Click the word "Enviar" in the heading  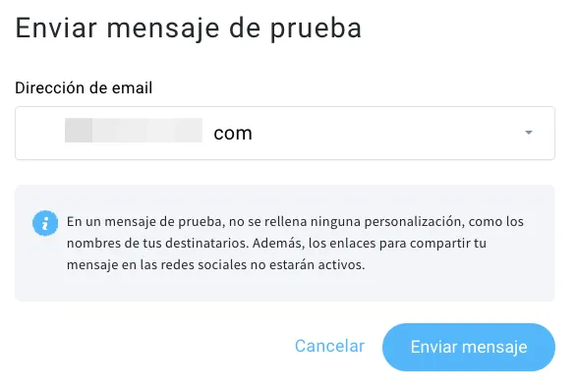coord(56,28)
